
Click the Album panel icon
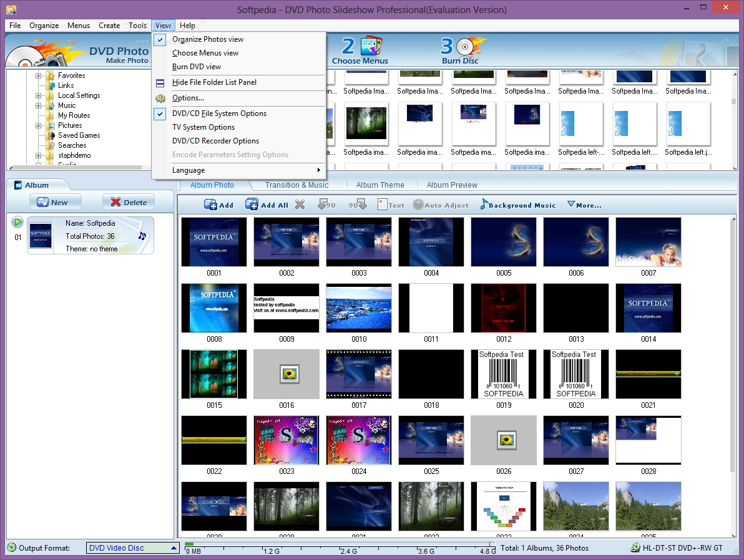(18, 185)
